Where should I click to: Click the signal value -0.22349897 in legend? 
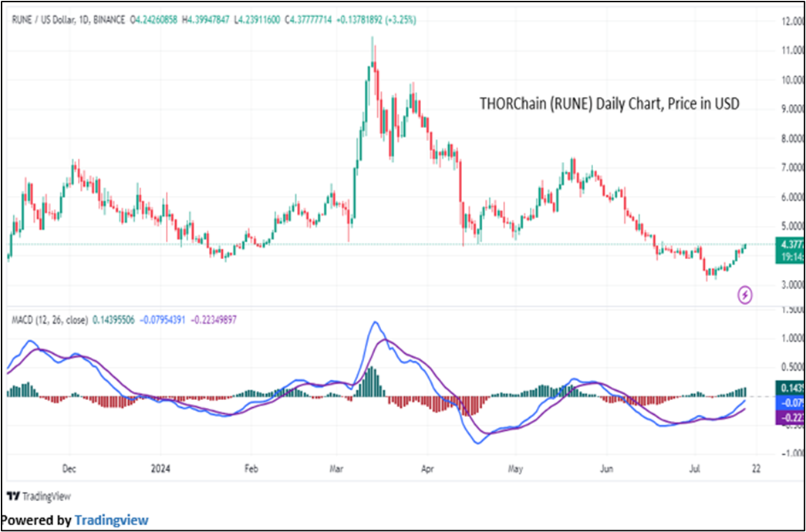tap(214, 320)
